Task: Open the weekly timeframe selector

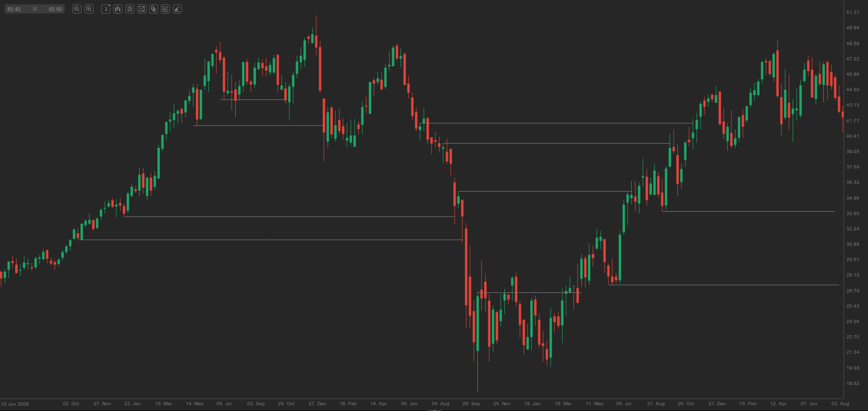Action: 106,9
